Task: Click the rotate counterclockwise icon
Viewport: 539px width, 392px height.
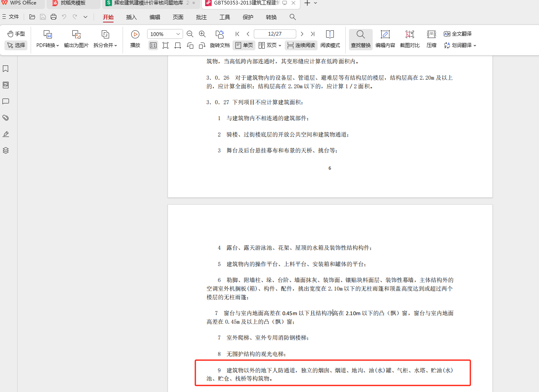Action: click(x=190, y=45)
